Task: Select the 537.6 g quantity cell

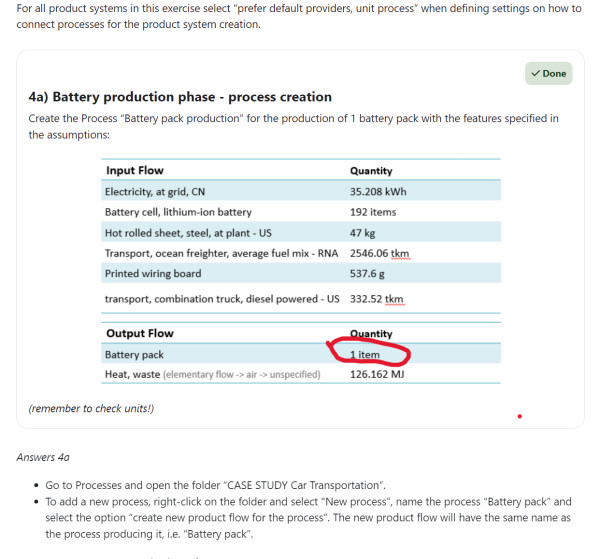Action: [369, 273]
